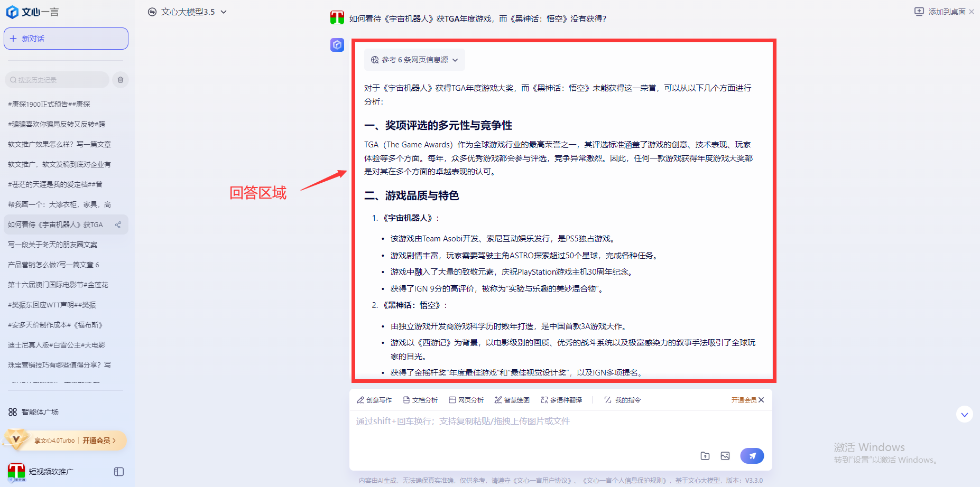Open history item #唐探1900正式预告

tap(49, 104)
